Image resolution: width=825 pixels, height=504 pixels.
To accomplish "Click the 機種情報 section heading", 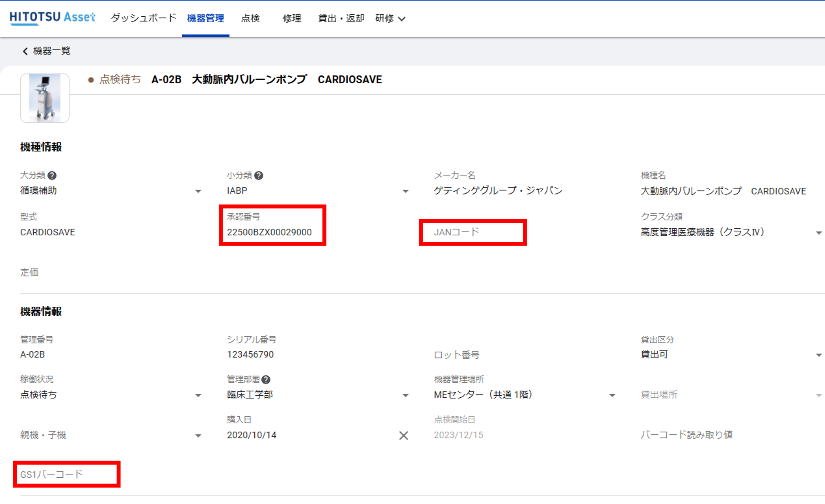I will (x=41, y=147).
